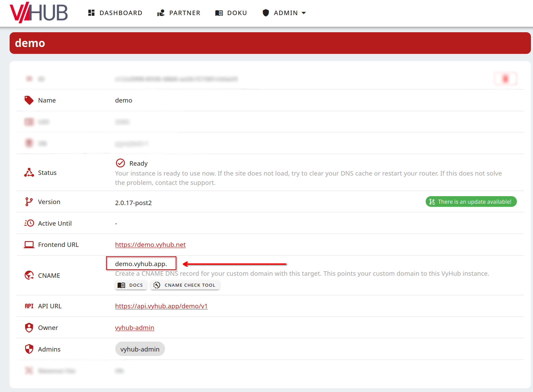This screenshot has width=533, height=392.
Task: Click the Version branch icon
Action: point(29,202)
